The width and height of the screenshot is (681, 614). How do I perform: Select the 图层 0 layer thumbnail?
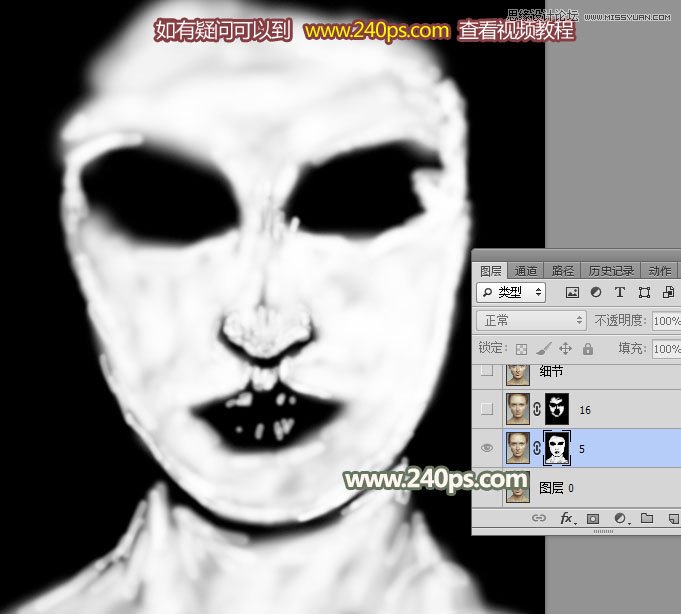(x=518, y=488)
